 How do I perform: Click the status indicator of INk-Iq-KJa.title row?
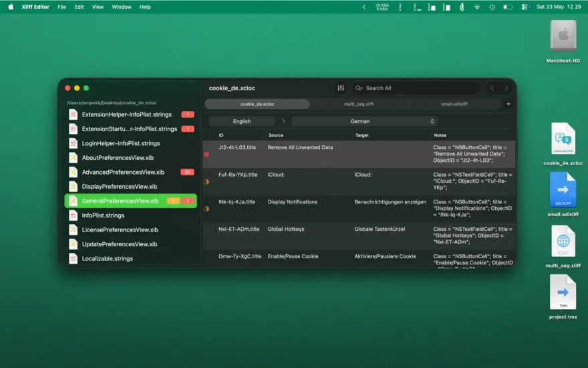(x=206, y=209)
